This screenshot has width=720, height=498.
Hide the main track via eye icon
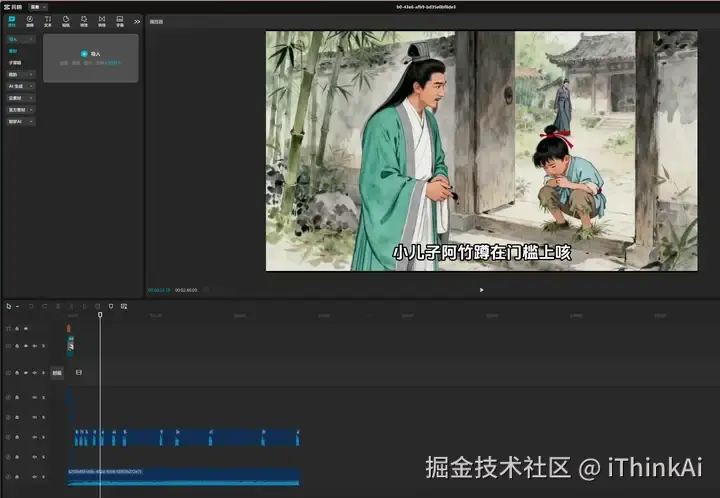[x=26, y=373]
